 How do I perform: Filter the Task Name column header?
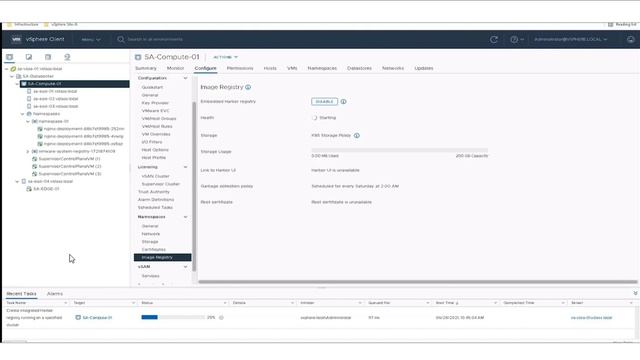click(x=66, y=303)
